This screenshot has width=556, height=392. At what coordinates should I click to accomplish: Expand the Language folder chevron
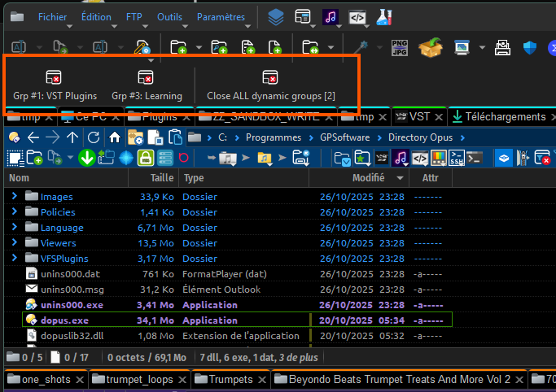pyautogui.click(x=14, y=227)
